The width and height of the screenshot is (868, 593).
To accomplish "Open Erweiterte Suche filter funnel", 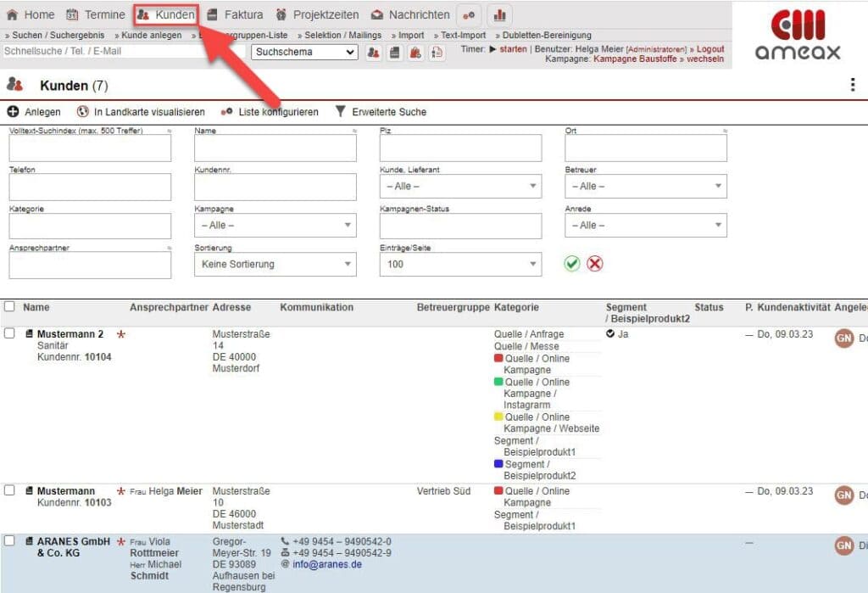I will (341, 112).
